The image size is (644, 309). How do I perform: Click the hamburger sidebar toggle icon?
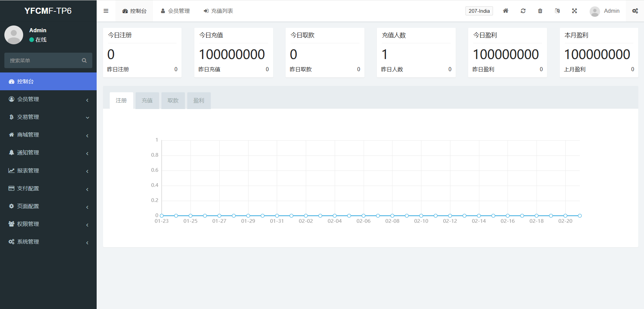[x=106, y=11]
